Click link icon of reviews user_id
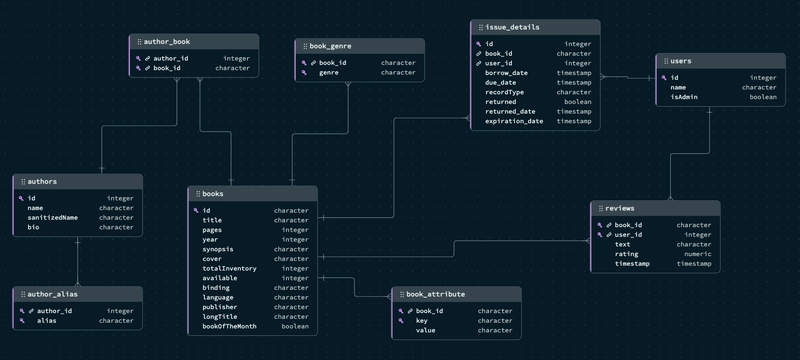Screen dimensions: 800x360 pyautogui.click(x=609, y=235)
